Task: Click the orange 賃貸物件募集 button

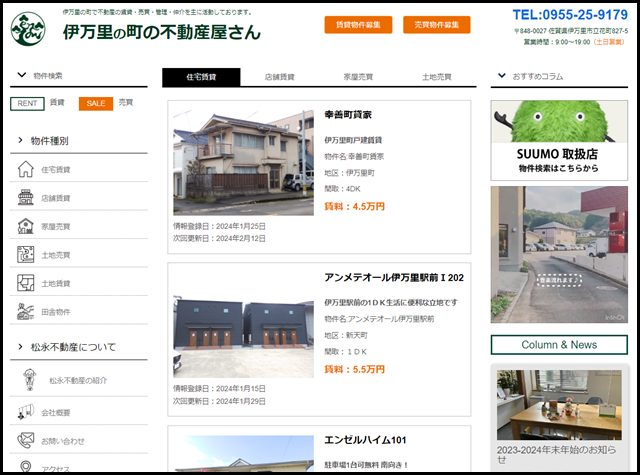Action: click(358, 25)
